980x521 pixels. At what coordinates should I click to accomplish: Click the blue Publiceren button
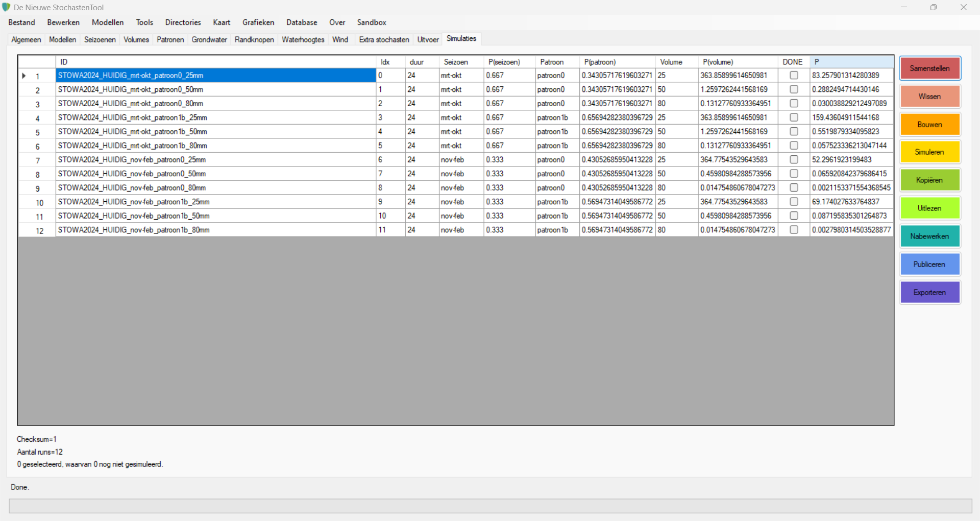pyautogui.click(x=930, y=265)
